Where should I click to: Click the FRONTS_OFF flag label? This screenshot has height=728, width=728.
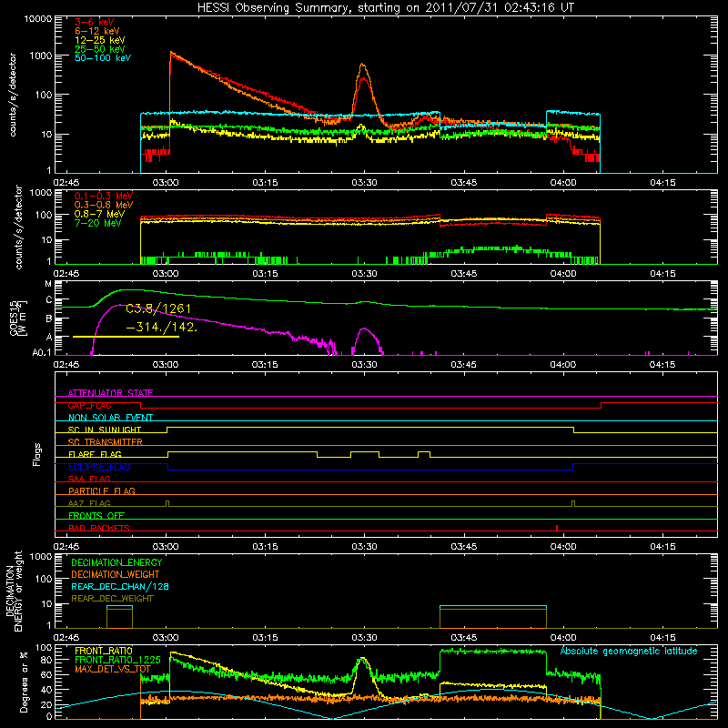click(96, 516)
